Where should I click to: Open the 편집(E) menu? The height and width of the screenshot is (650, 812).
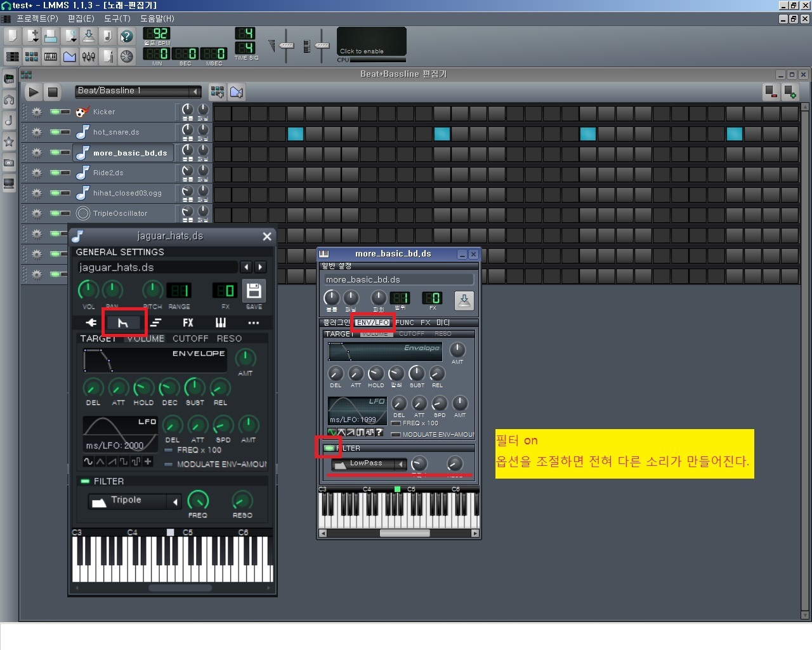pos(81,18)
